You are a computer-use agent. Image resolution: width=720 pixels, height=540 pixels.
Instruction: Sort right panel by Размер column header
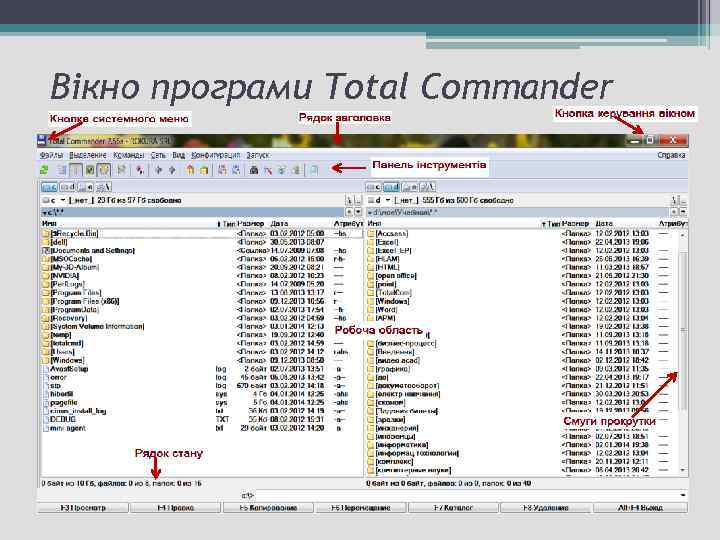[x=576, y=224]
